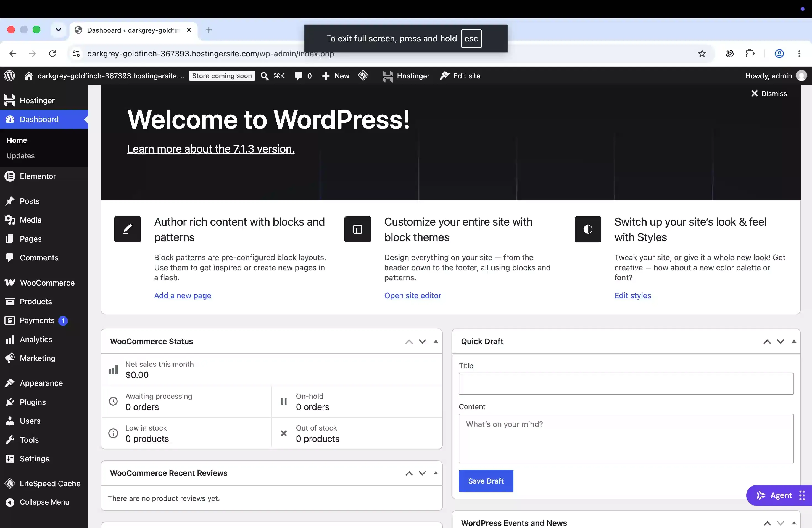Image resolution: width=812 pixels, height=528 pixels.
Task: Click the What's on your mind textarea
Action: pos(626,438)
